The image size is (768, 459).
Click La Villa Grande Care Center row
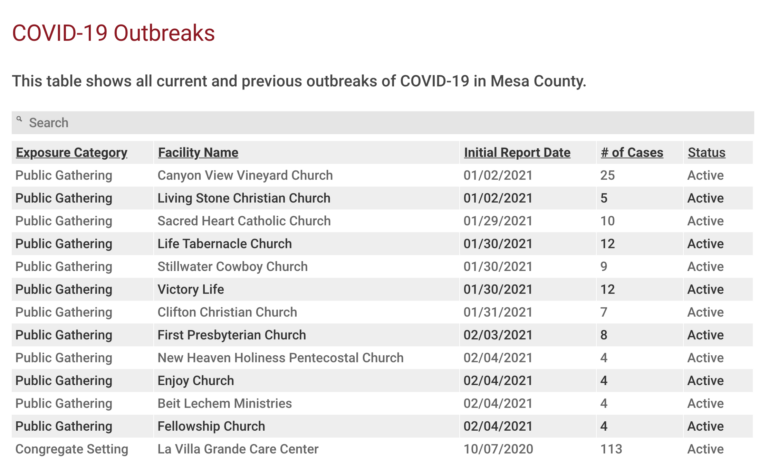click(383, 449)
